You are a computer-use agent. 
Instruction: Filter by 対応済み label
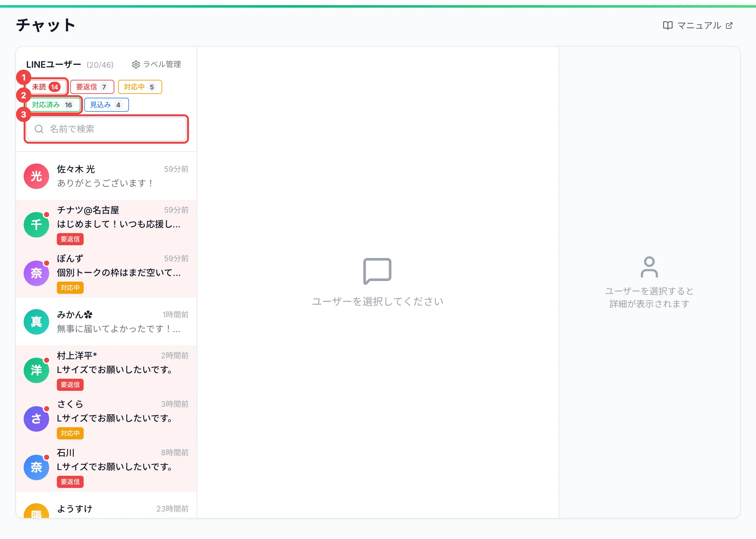[x=53, y=105]
